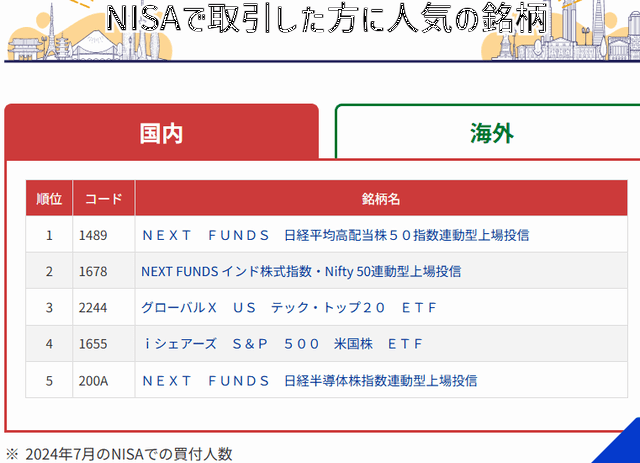Click stock code 1678 cell
The height and width of the screenshot is (463, 640).
(x=91, y=271)
